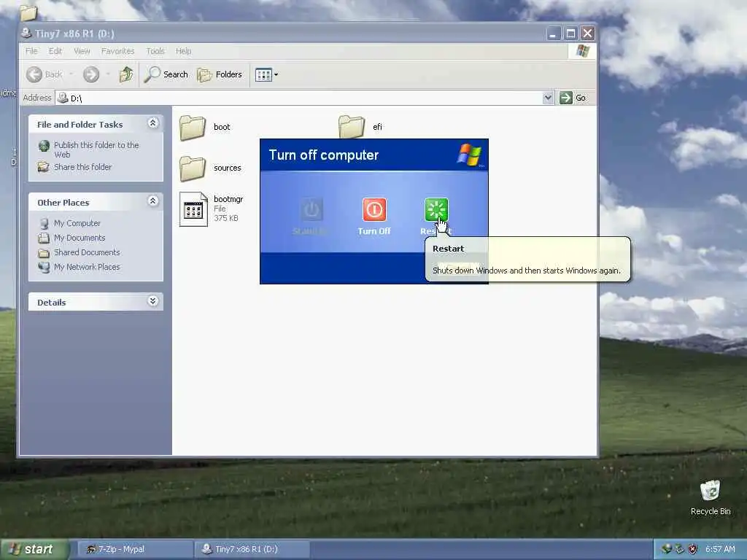Open My Network Places link
747x560 pixels.
point(87,267)
